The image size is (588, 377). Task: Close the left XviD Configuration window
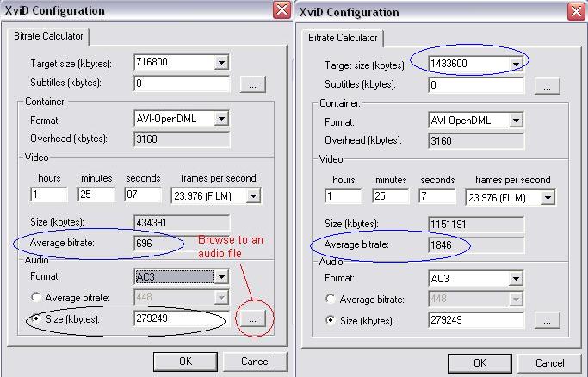(282, 9)
